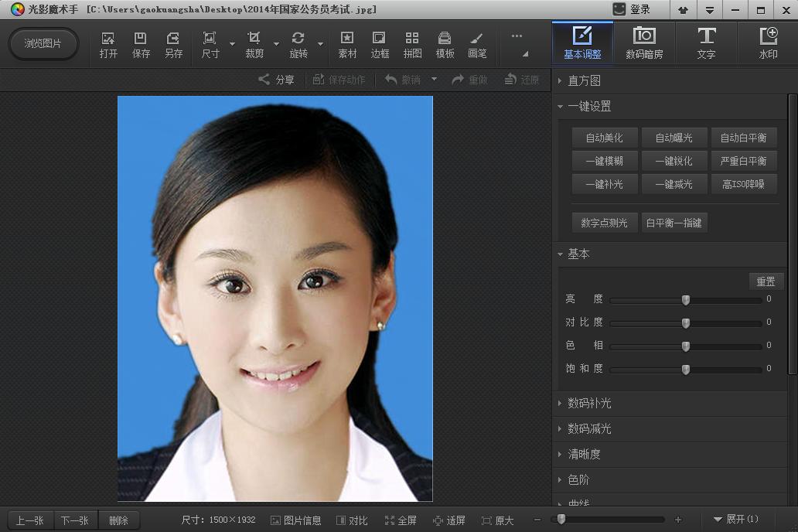The image size is (798, 532).
Task: Select the 画笔 brush tool
Action: tap(477, 43)
